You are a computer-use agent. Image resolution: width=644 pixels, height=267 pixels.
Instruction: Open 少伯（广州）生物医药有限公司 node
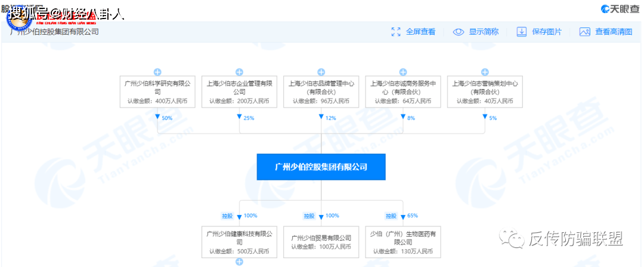click(x=403, y=242)
